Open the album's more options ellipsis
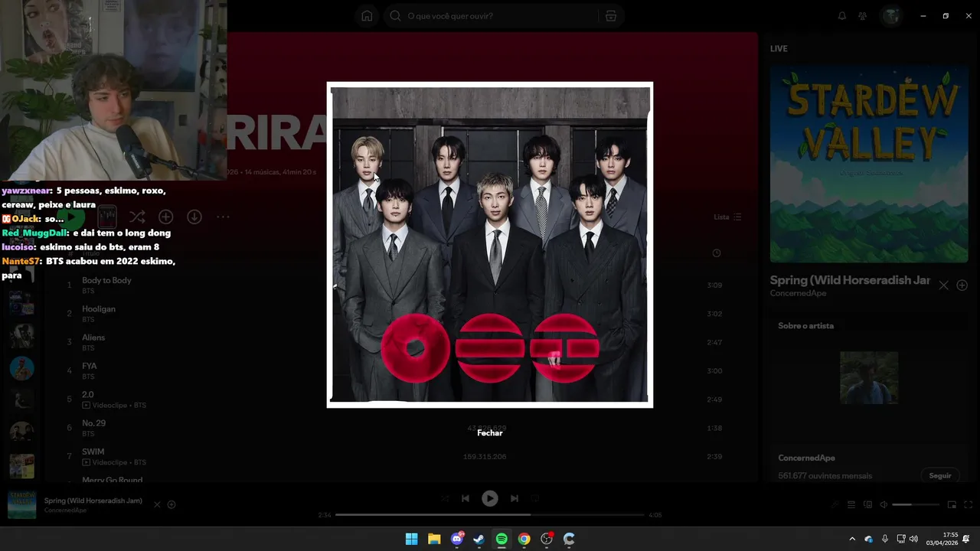The height and width of the screenshot is (551, 980). point(223,217)
